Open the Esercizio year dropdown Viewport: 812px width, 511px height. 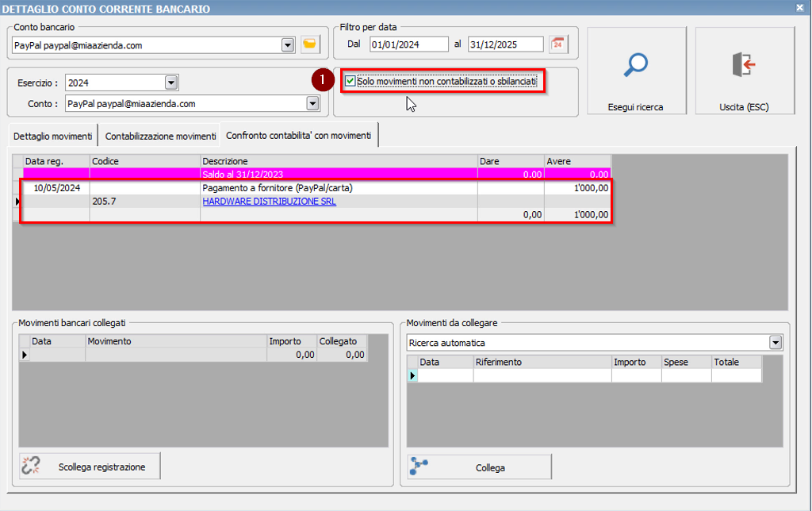tap(170, 83)
